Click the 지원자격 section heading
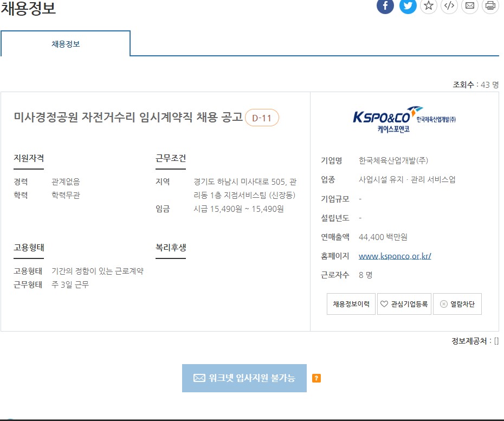The height and width of the screenshot is (421, 504). coord(29,158)
